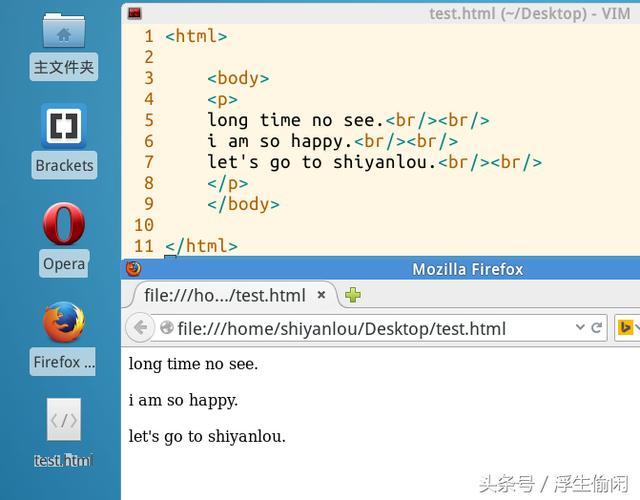The height and width of the screenshot is (500, 640).
Task: Click the VIM window title text
Action: [x=530, y=14]
